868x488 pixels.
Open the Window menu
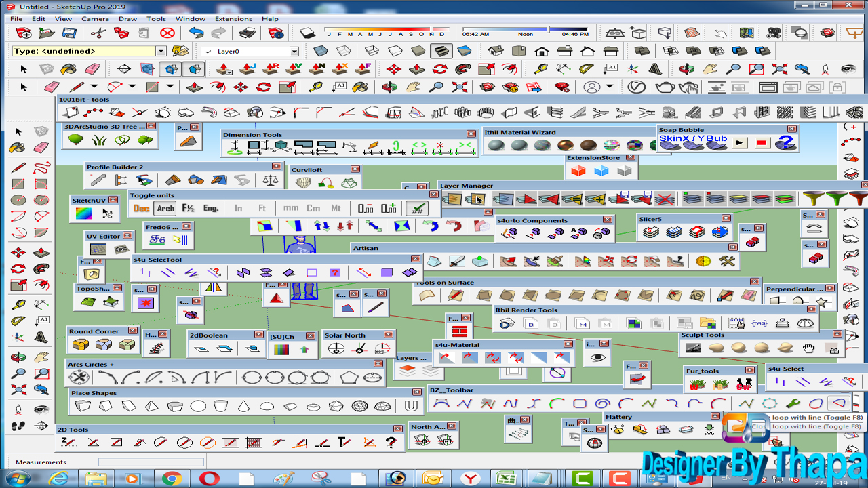(191, 19)
